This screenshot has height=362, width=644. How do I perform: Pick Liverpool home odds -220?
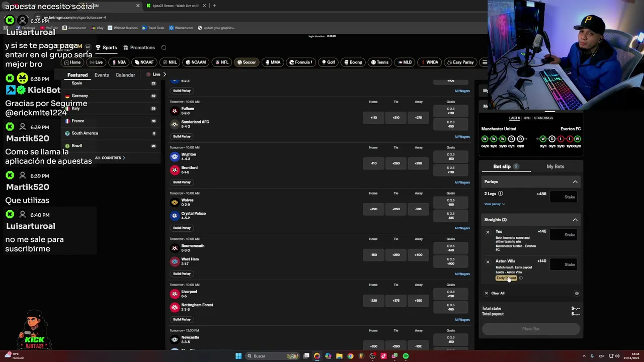pyautogui.click(x=373, y=301)
